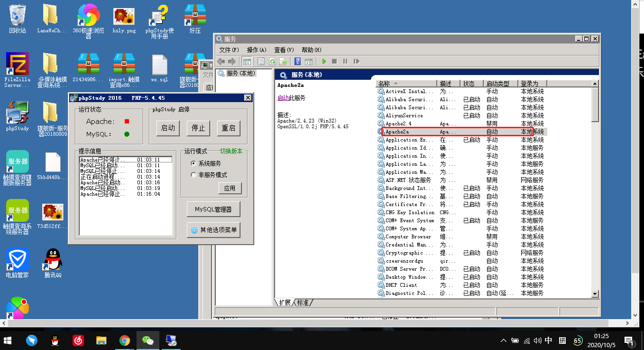Open 其他选项菜单 button

[213, 230]
